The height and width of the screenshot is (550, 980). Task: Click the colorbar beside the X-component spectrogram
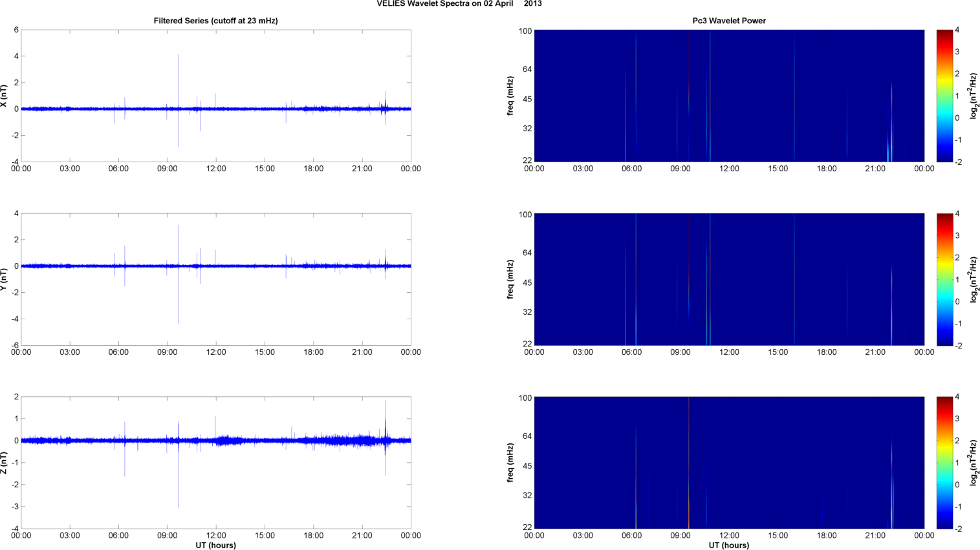click(944, 96)
